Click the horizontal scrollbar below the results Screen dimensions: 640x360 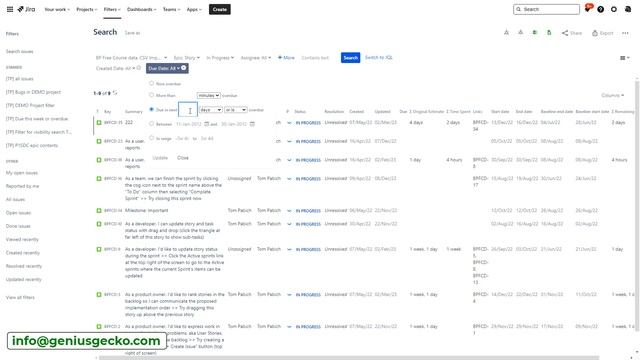click(349, 358)
